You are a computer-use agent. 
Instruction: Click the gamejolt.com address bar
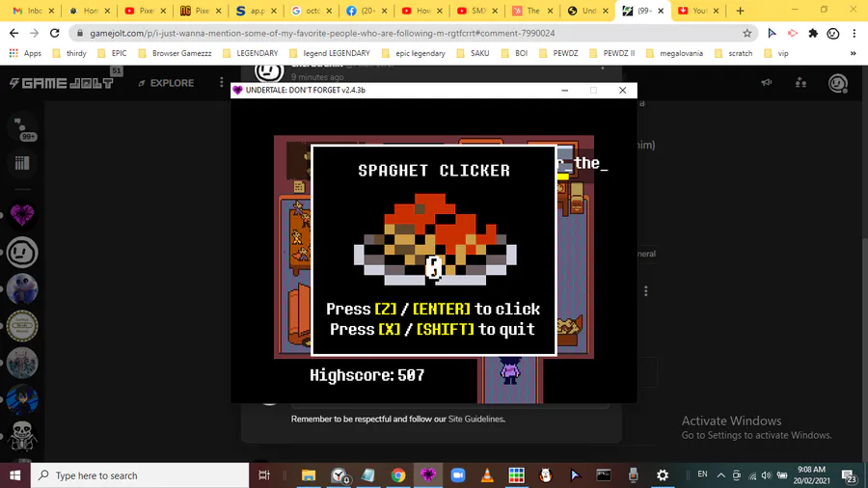[x=410, y=33]
